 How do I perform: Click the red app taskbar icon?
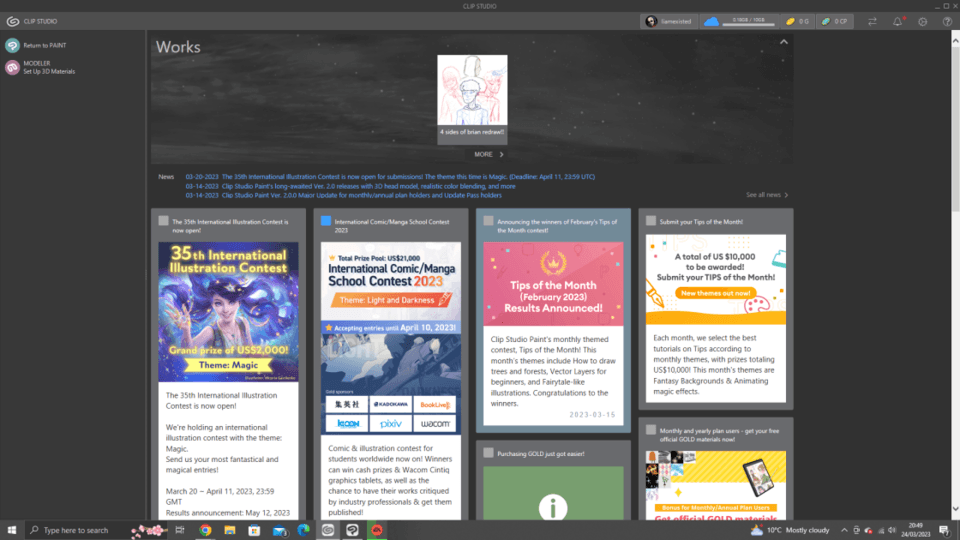click(377, 530)
